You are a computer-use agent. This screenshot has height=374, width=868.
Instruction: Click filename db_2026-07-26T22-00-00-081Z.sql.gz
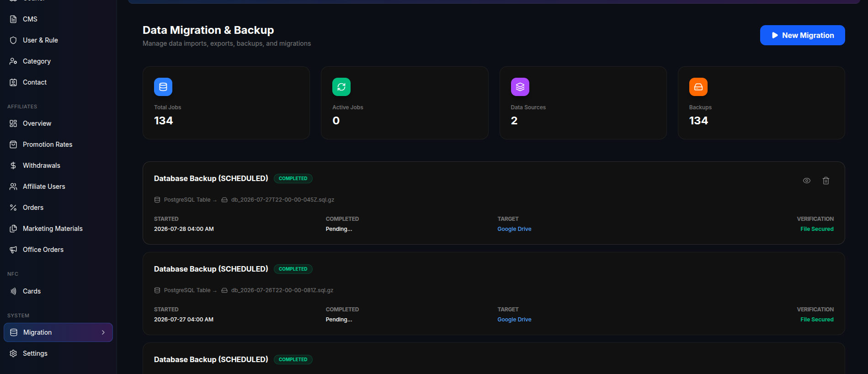(282, 290)
